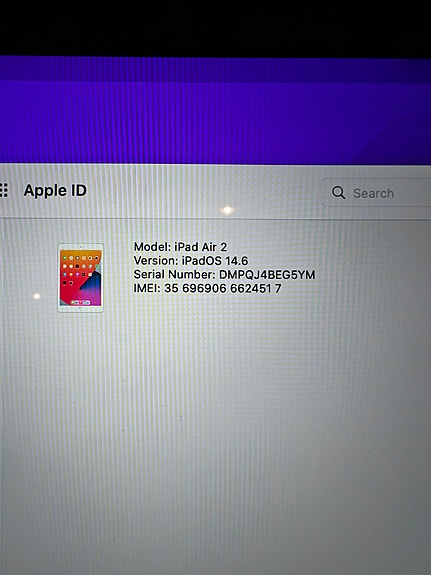Select the IMEI number value

click(x=223, y=289)
